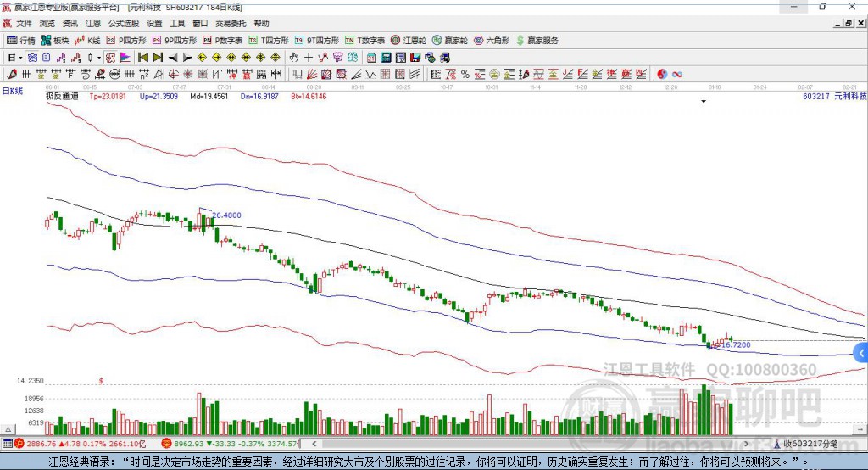The width and height of the screenshot is (868, 470).
Task: Open the 文件 menu
Action: (x=24, y=23)
